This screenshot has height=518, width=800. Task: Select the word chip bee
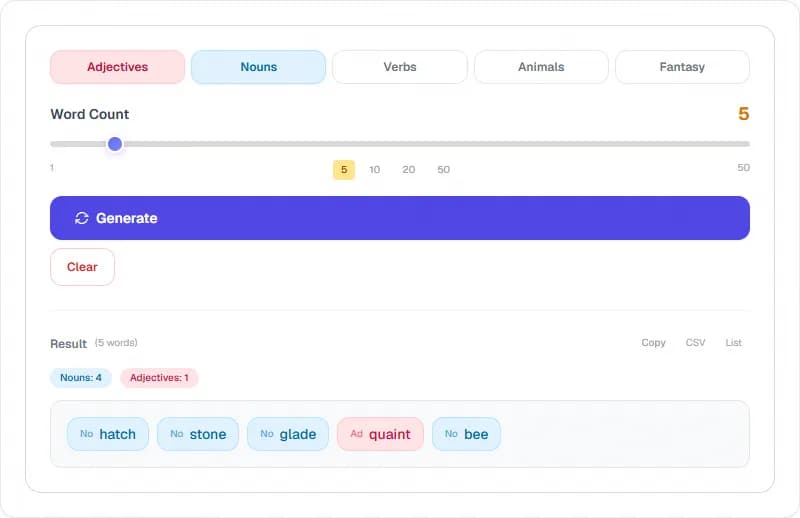click(x=466, y=434)
